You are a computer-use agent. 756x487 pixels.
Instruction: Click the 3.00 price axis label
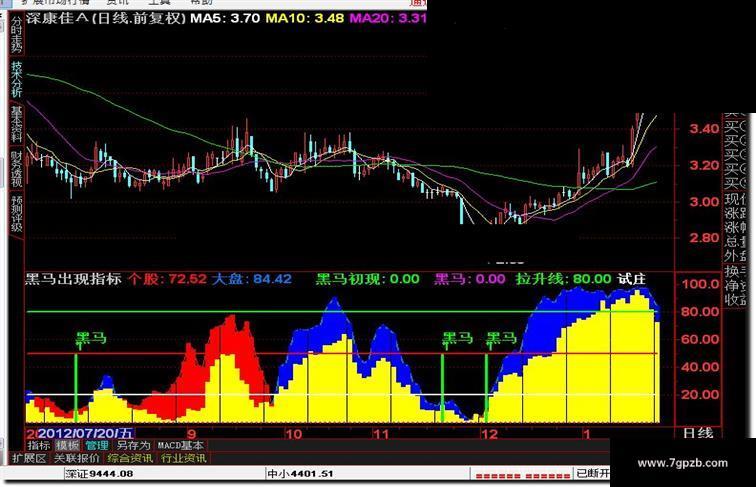(704, 202)
